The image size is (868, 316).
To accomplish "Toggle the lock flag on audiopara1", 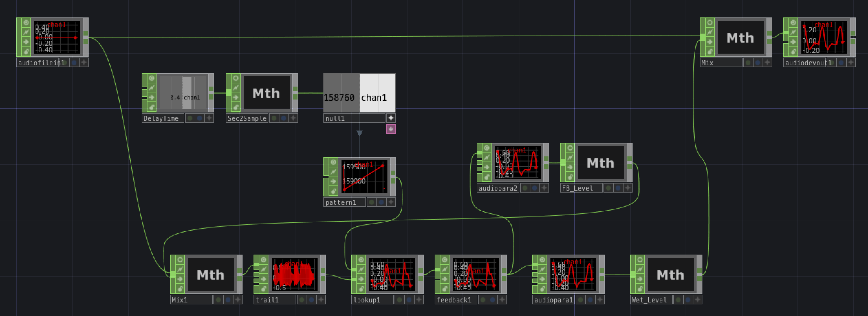I will click(542, 289).
